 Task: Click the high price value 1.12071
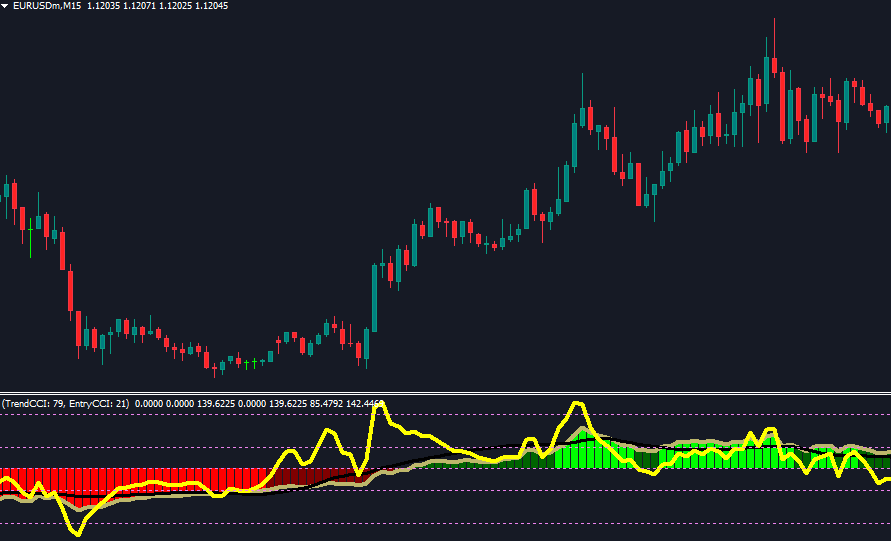(139, 6)
